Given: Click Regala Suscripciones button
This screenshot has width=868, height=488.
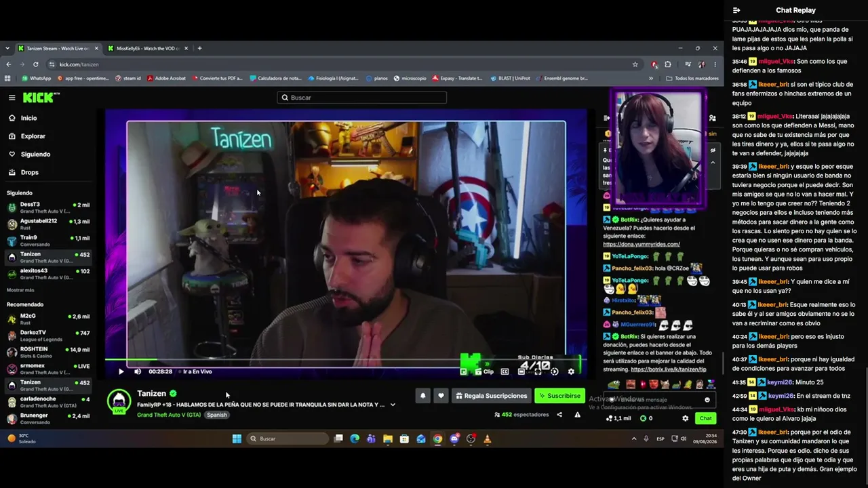Looking at the screenshot, I should [x=491, y=396].
